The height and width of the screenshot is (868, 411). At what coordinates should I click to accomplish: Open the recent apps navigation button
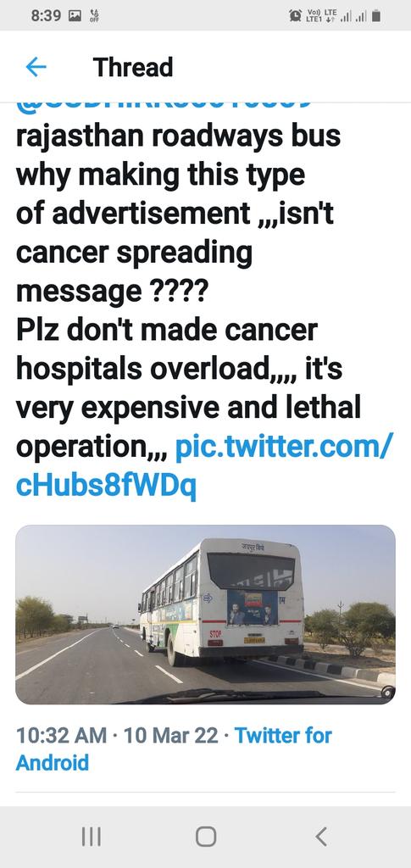click(x=92, y=837)
